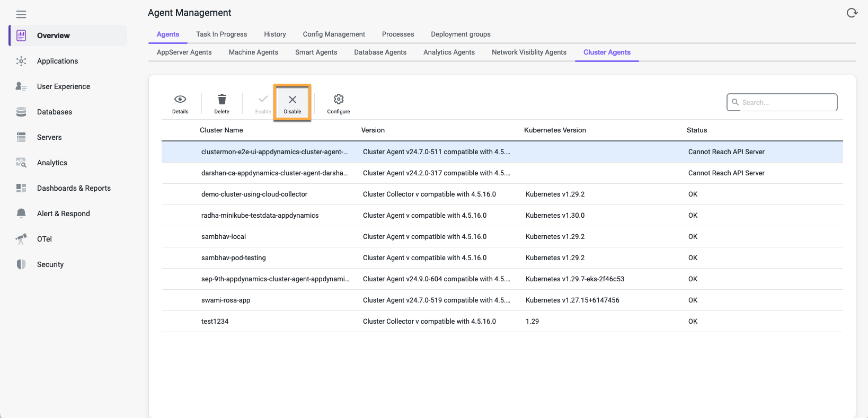The image size is (868, 418).
Task: Open Security in sidebar
Action: pos(68,264)
